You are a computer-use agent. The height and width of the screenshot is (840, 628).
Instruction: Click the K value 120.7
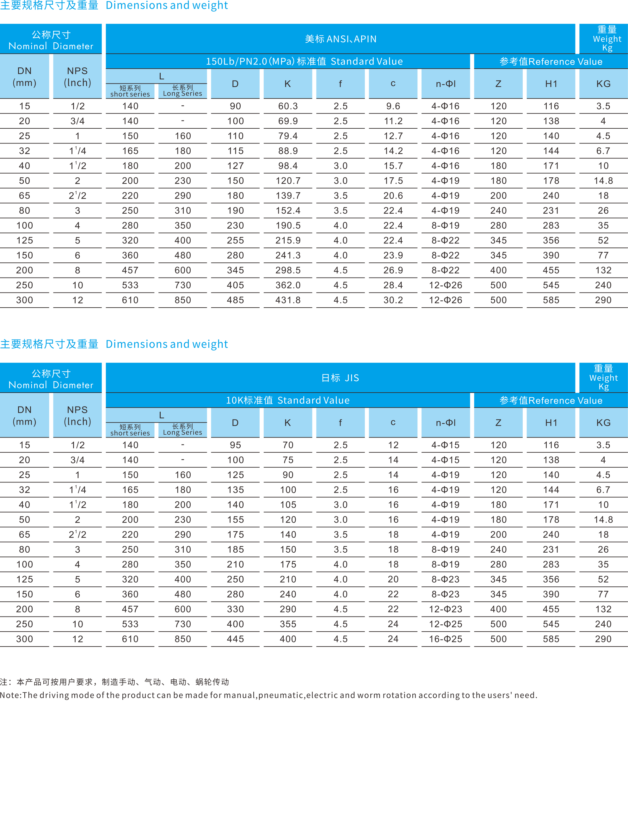click(x=288, y=181)
